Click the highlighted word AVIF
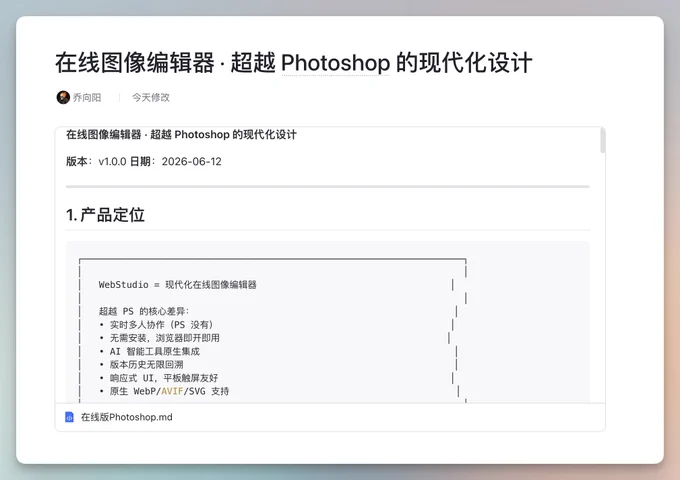 point(172,391)
